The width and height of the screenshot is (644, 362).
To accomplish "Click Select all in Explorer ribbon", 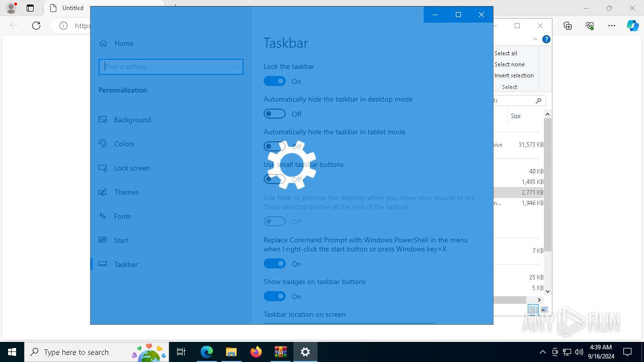I will [x=506, y=53].
